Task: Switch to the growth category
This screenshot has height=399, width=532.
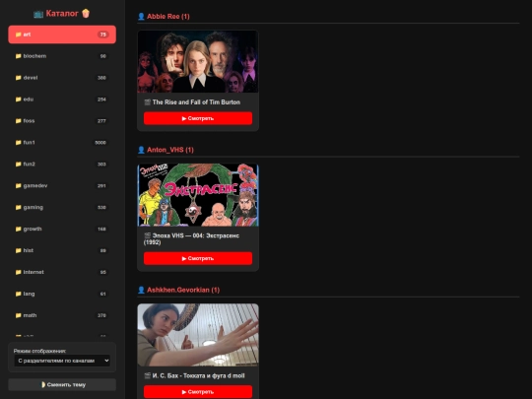Action: click(x=62, y=229)
